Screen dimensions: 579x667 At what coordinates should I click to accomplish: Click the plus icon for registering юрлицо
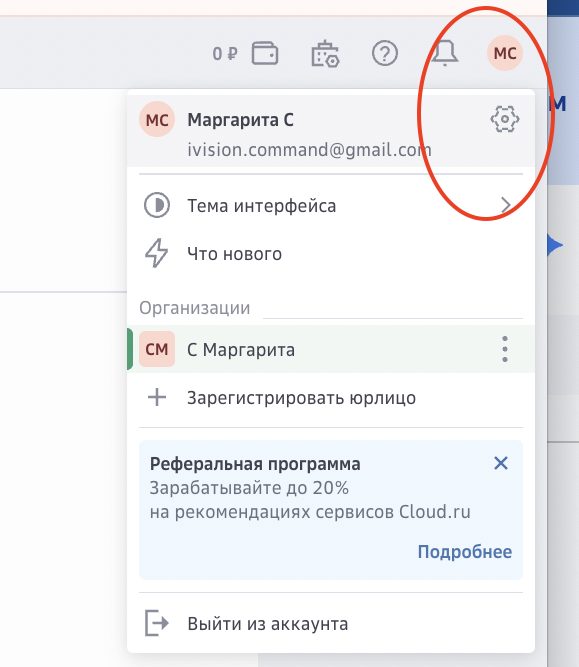click(157, 398)
